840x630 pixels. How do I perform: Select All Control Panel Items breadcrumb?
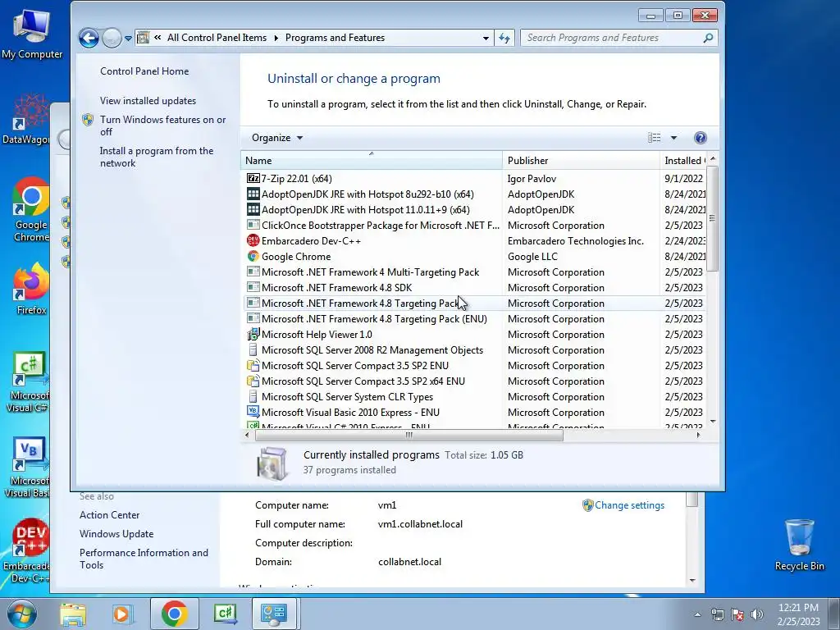pos(217,38)
